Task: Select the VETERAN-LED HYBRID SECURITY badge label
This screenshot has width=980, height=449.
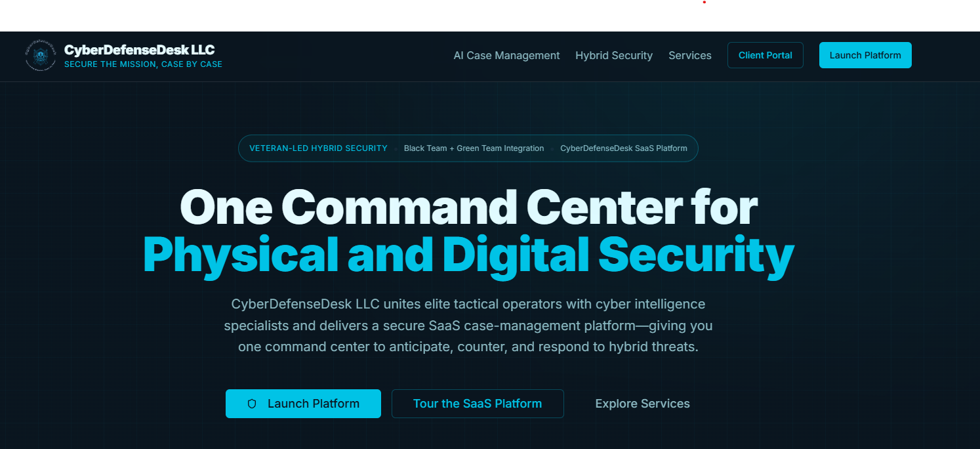Action: (x=318, y=148)
